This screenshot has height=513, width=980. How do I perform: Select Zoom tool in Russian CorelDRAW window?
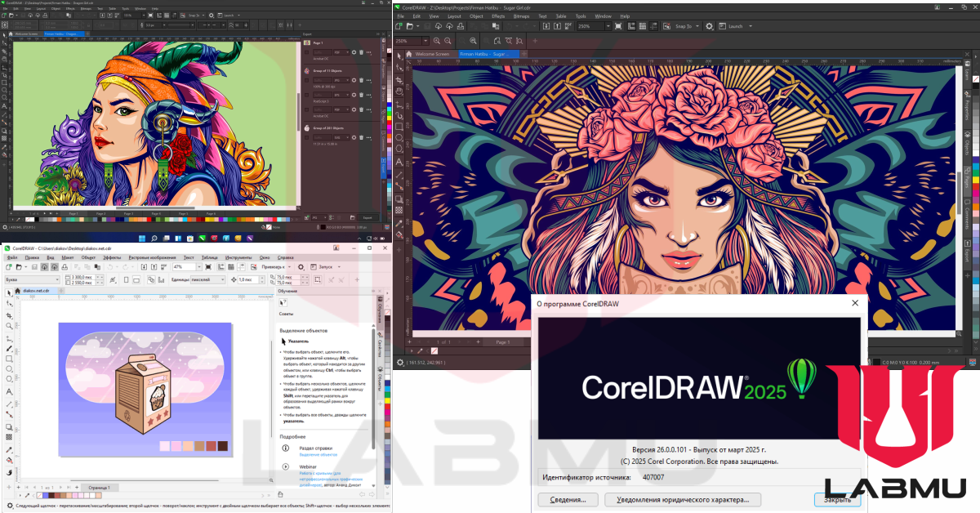point(9,325)
